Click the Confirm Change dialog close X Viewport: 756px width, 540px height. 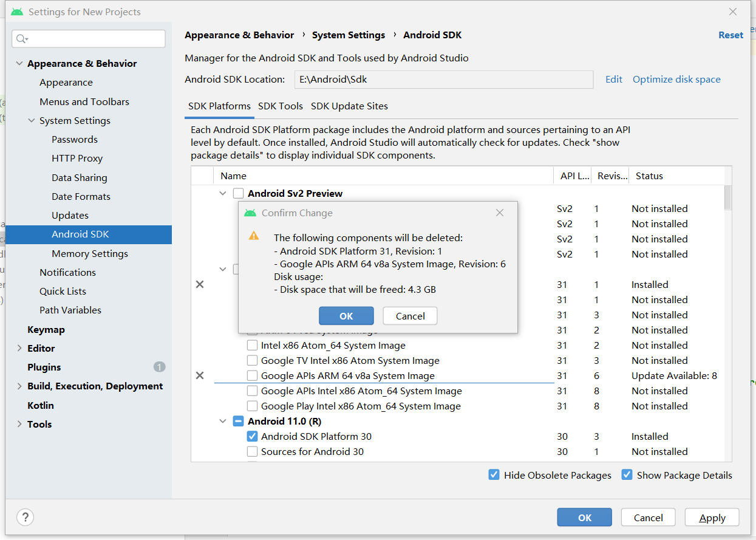(500, 213)
